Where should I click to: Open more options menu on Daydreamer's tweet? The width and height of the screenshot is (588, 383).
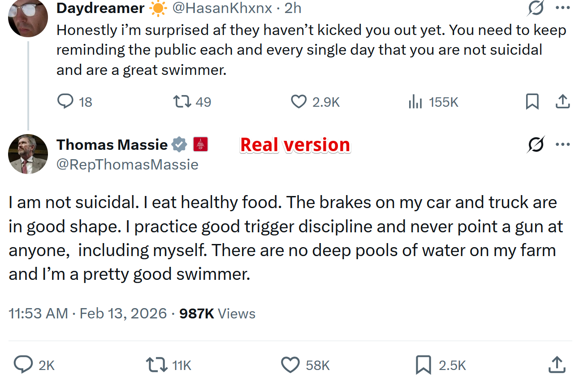[562, 8]
